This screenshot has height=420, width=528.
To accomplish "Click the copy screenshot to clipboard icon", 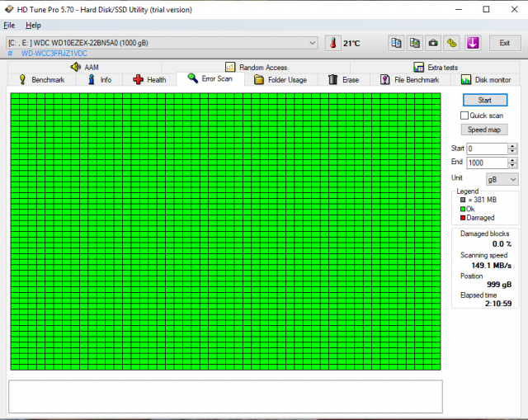I will [x=415, y=43].
